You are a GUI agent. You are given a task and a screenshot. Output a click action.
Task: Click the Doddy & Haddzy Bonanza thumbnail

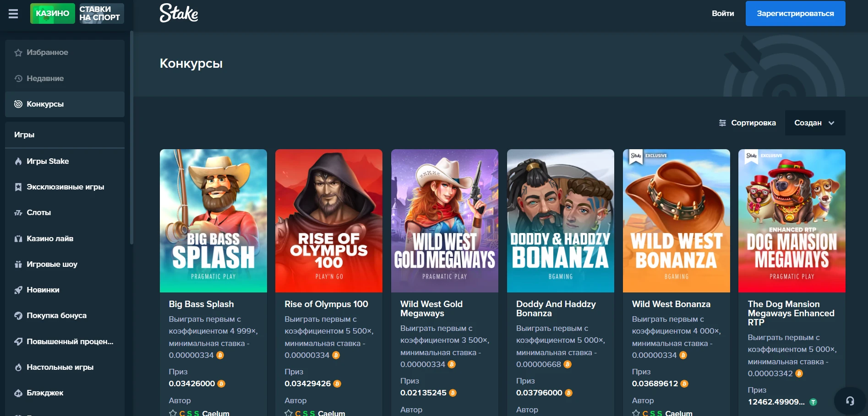[561, 221]
